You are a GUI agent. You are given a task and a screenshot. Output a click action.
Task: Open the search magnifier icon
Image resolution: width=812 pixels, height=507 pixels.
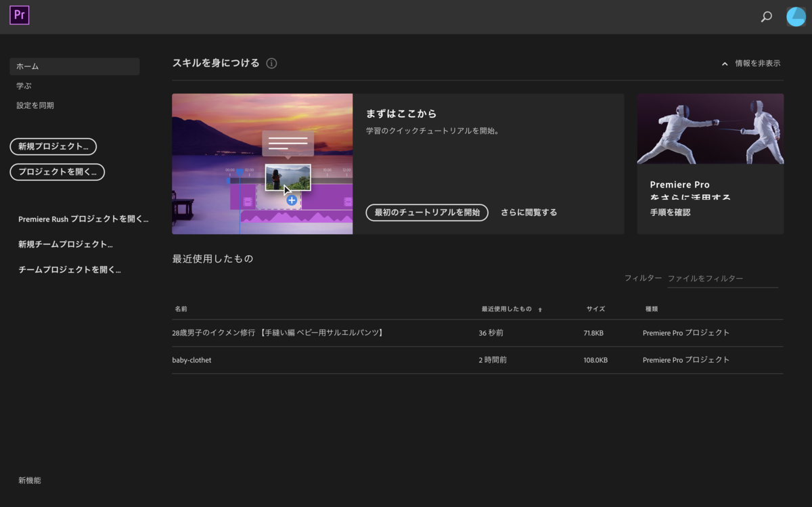click(766, 17)
